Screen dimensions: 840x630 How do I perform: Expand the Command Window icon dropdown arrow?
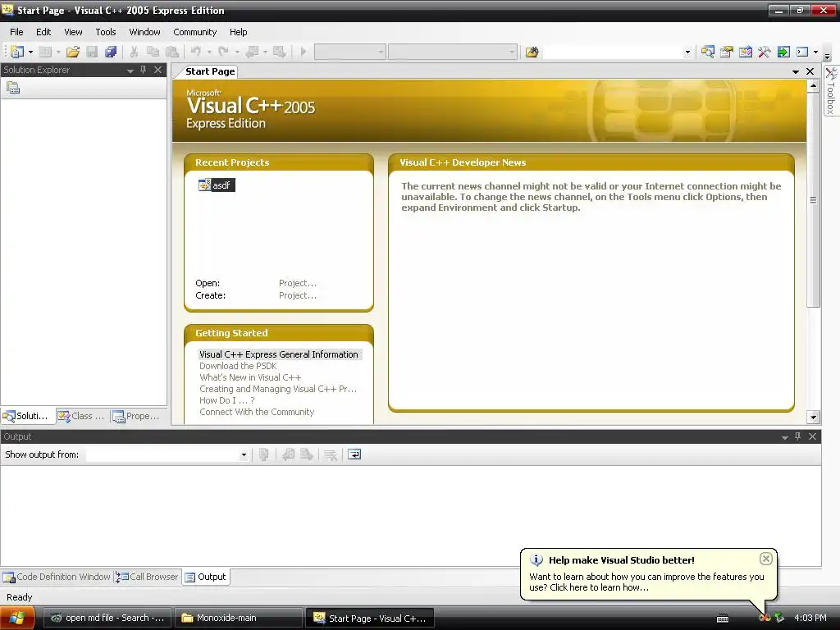click(816, 52)
